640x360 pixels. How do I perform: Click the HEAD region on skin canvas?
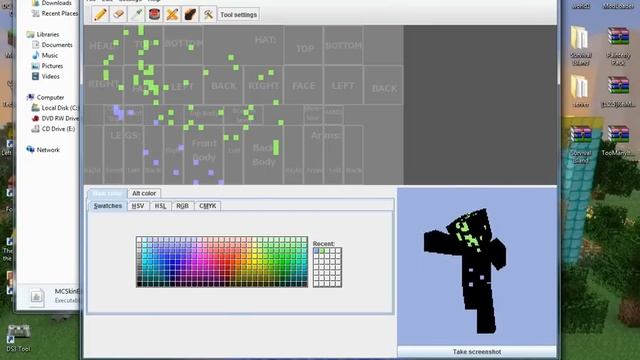(x=102, y=45)
